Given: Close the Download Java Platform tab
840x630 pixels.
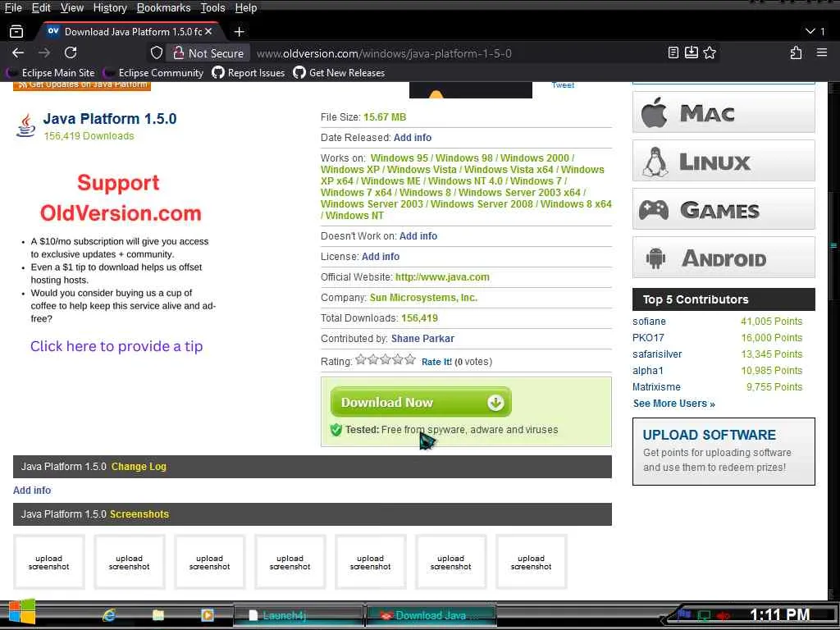Looking at the screenshot, I should 208,32.
